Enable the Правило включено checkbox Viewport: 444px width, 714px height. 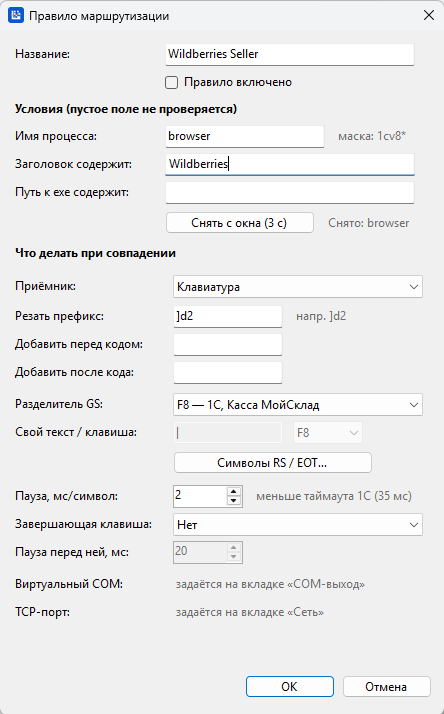point(171,82)
